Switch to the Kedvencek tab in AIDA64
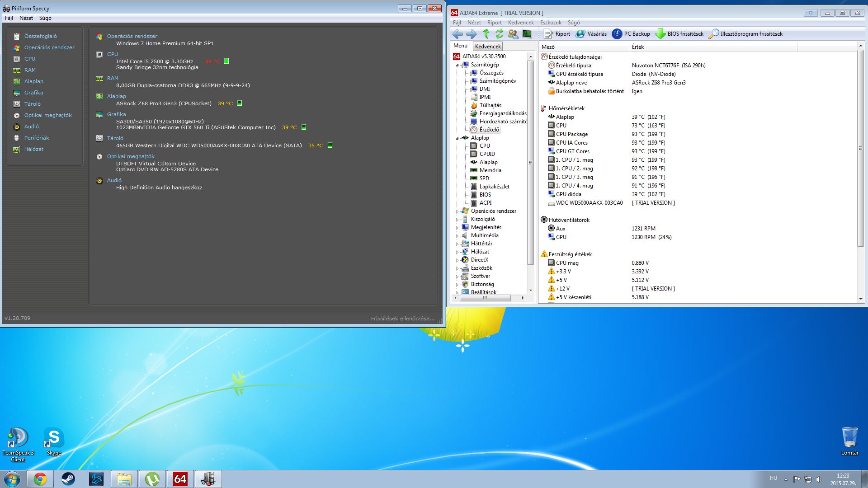This screenshot has height=488, width=868. click(x=488, y=47)
